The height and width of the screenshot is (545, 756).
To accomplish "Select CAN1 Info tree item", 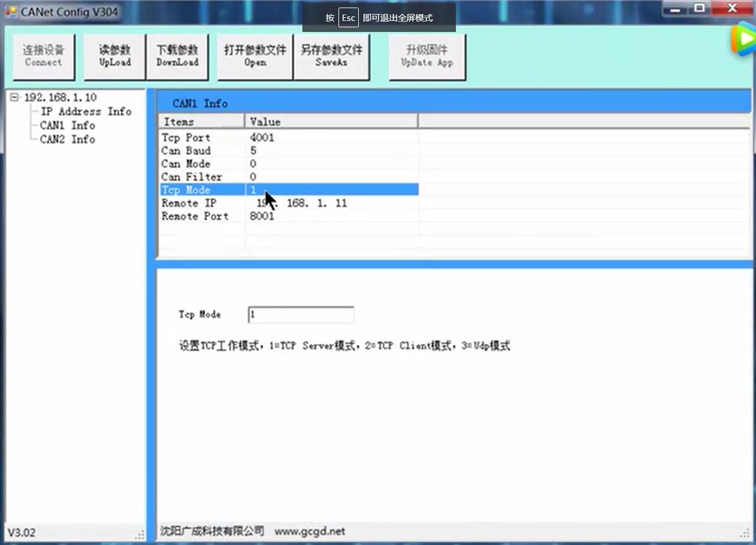I will pyautogui.click(x=67, y=125).
